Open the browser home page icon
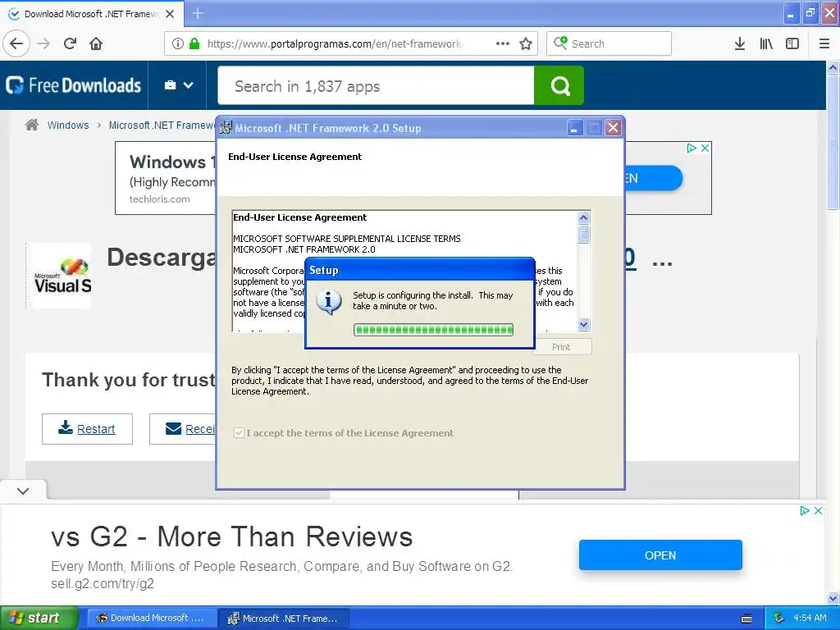The width and height of the screenshot is (840, 630). pos(96,43)
